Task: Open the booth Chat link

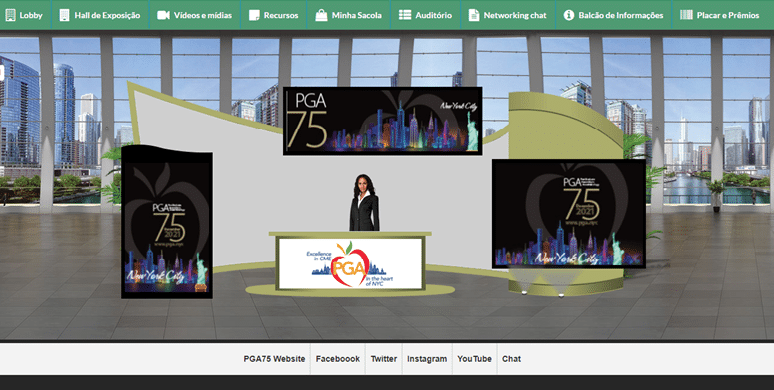Action: coord(511,359)
